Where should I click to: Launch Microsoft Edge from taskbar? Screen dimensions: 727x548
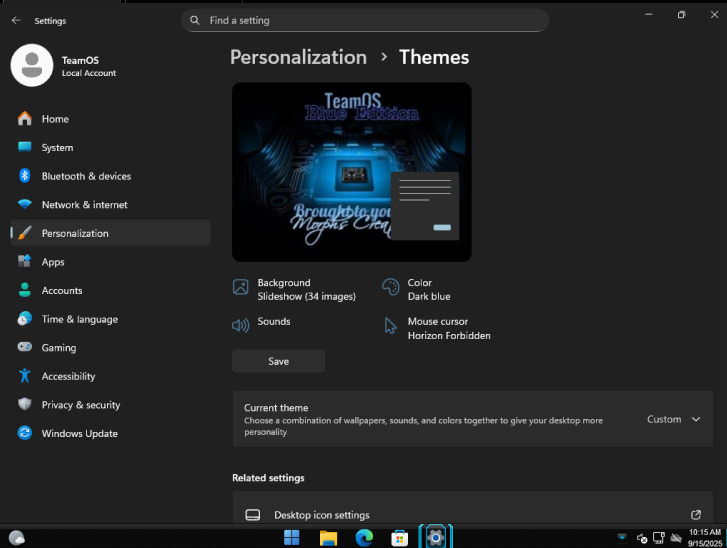point(364,538)
